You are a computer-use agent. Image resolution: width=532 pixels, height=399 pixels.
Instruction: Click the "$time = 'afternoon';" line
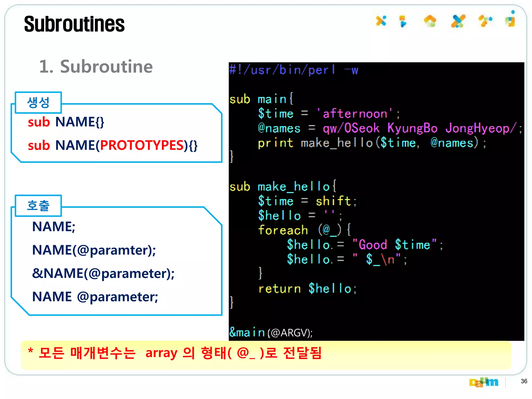point(329,114)
